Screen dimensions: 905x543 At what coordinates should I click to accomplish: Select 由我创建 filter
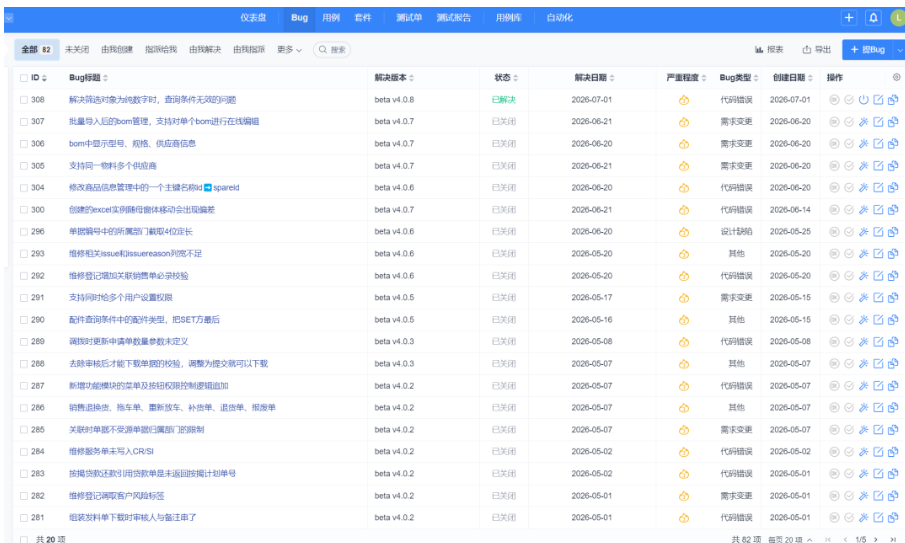pyautogui.click(x=117, y=50)
